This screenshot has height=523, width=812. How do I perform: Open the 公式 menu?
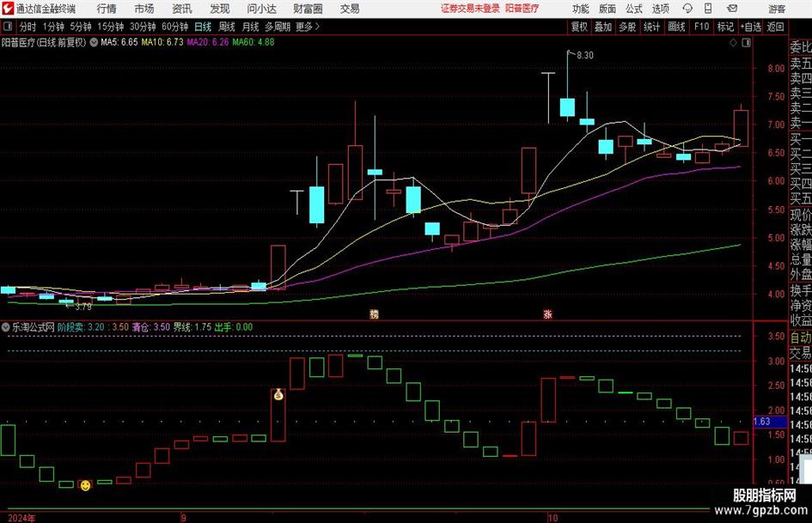click(x=633, y=9)
